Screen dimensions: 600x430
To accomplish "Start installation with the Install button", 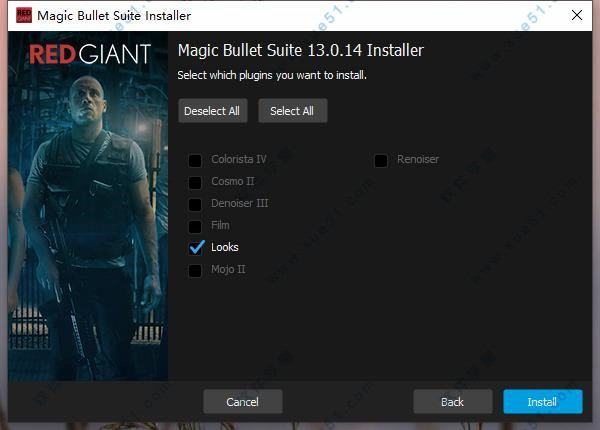I will click(x=543, y=402).
